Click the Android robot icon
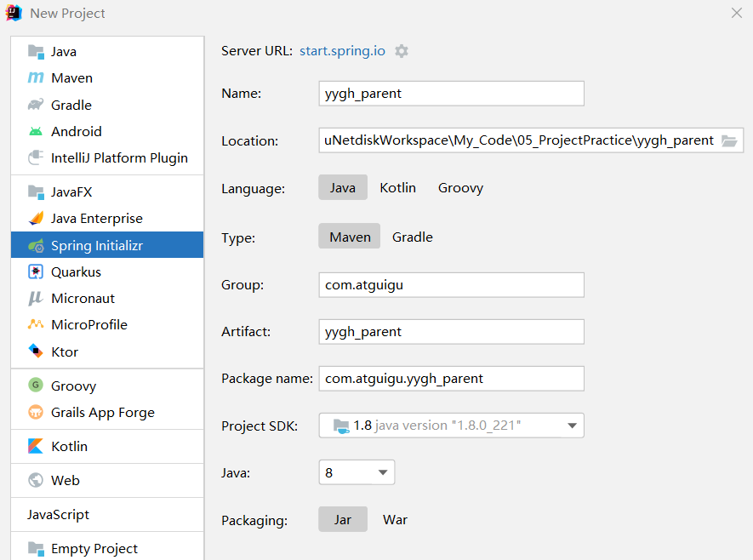This screenshot has width=753, height=560. click(x=36, y=131)
